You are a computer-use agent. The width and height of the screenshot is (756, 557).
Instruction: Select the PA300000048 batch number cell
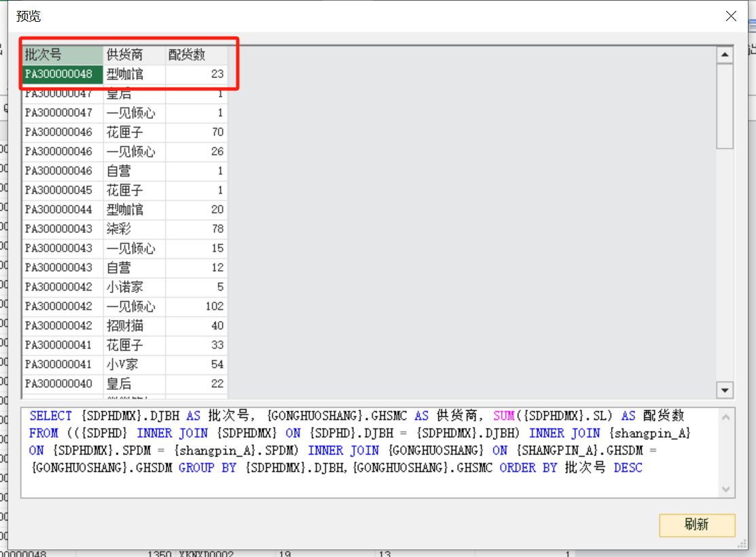click(62, 73)
